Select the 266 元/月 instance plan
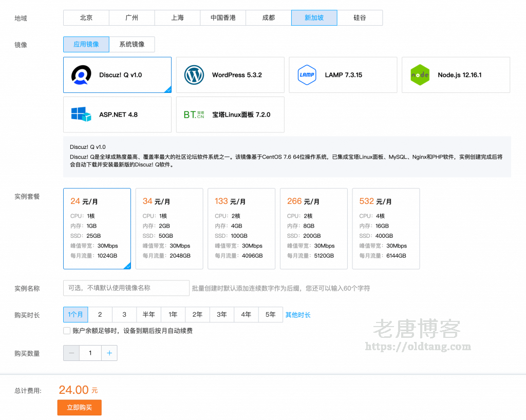This screenshot has height=420, width=526. [314, 228]
